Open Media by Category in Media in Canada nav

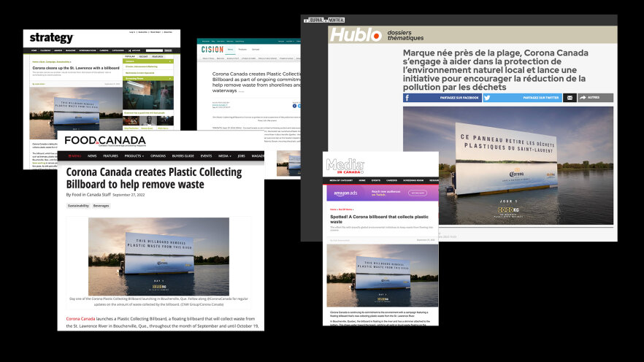pyautogui.click(x=341, y=180)
